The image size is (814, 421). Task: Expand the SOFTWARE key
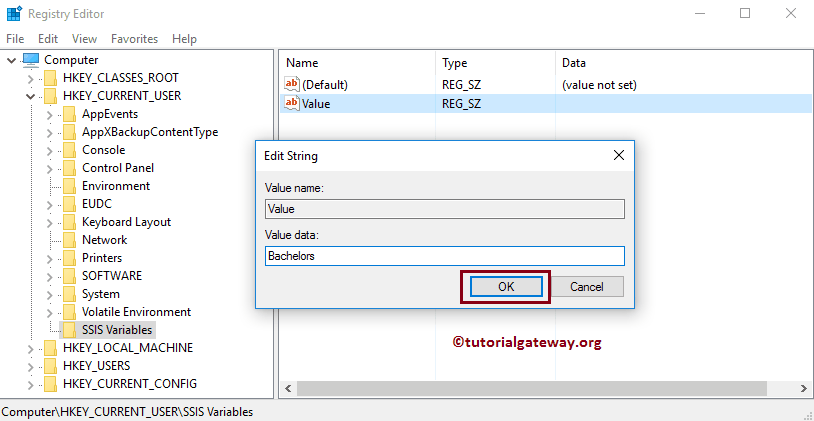[49, 277]
